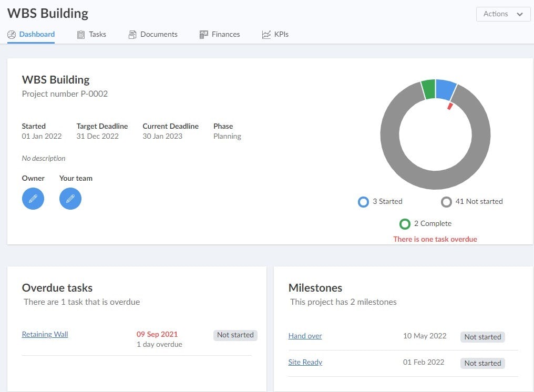
Task: Click the Not started badge for Retaining Wall
Action: click(x=235, y=335)
